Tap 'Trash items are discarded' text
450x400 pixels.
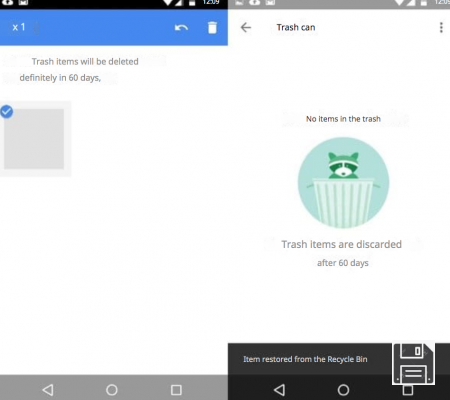tap(342, 244)
